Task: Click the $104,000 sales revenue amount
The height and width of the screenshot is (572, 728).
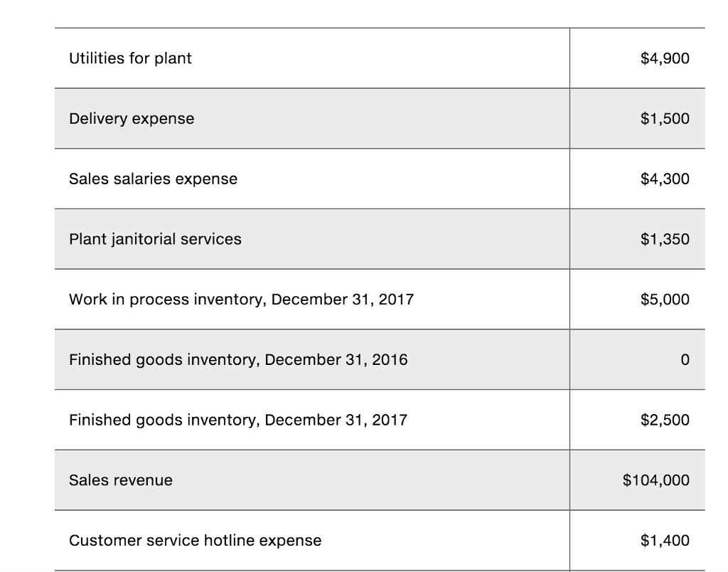Action: 655,480
